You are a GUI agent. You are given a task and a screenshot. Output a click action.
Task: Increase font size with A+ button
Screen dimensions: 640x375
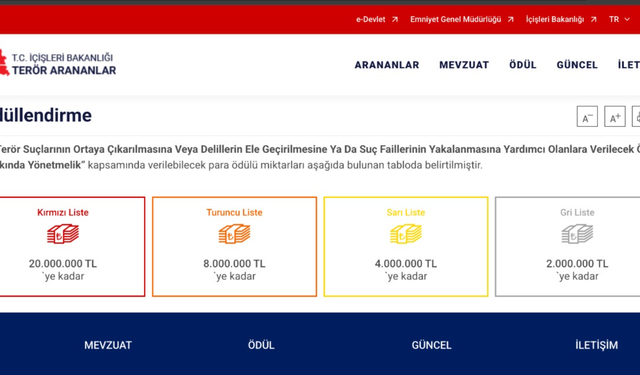(x=615, y=116)
